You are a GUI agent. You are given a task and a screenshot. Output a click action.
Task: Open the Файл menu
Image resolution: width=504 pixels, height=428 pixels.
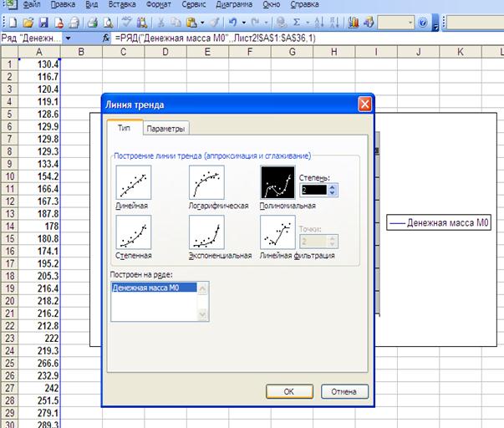(x=32, y=4)
